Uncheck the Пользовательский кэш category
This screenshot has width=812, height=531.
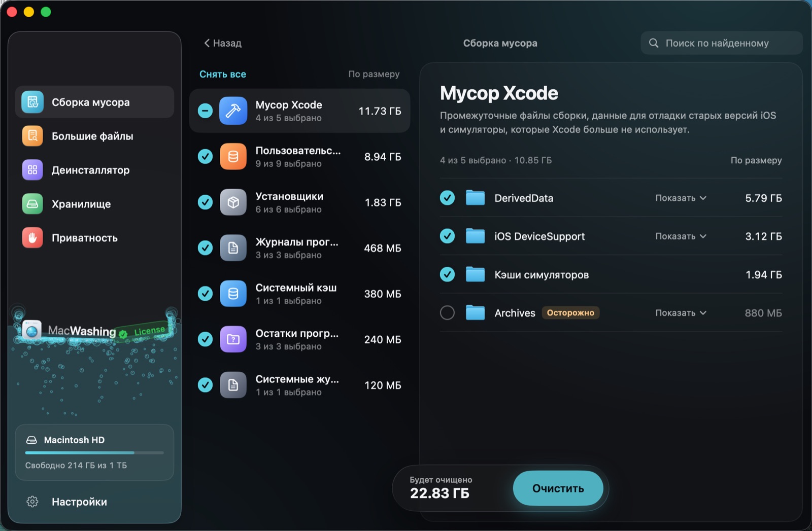205,156
